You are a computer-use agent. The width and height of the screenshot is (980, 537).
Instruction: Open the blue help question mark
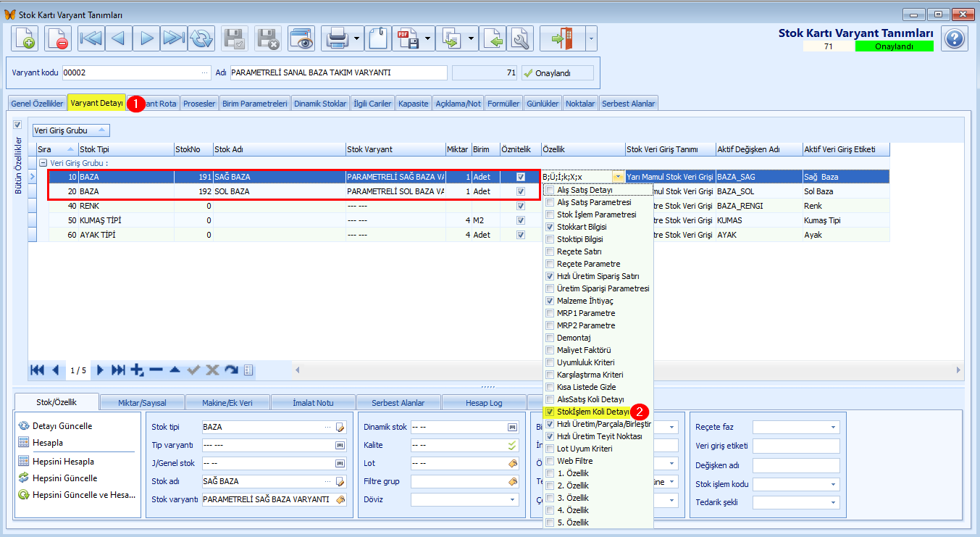click(955, 38)
